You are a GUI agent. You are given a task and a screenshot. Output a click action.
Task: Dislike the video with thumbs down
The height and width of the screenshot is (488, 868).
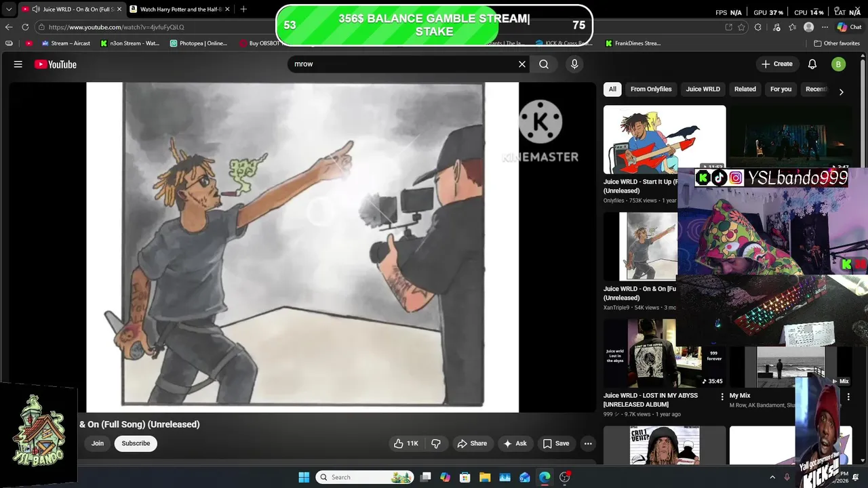tap(436, 443)
